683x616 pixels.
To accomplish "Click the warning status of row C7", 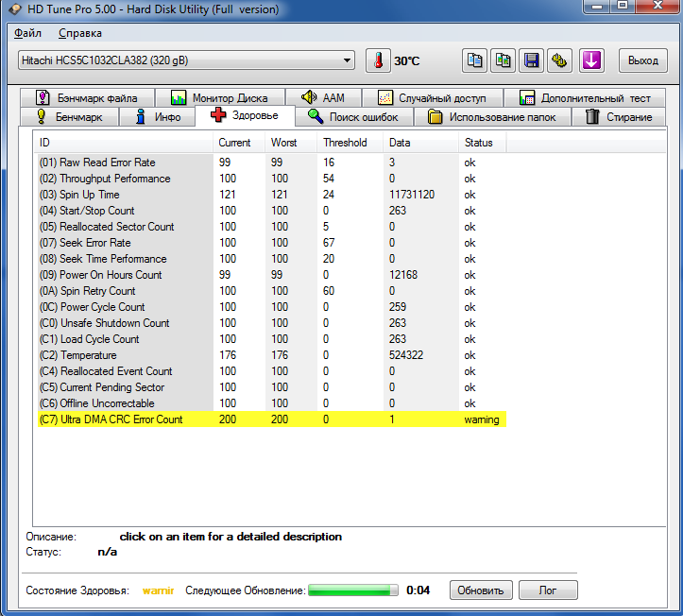I will [482, 420].
